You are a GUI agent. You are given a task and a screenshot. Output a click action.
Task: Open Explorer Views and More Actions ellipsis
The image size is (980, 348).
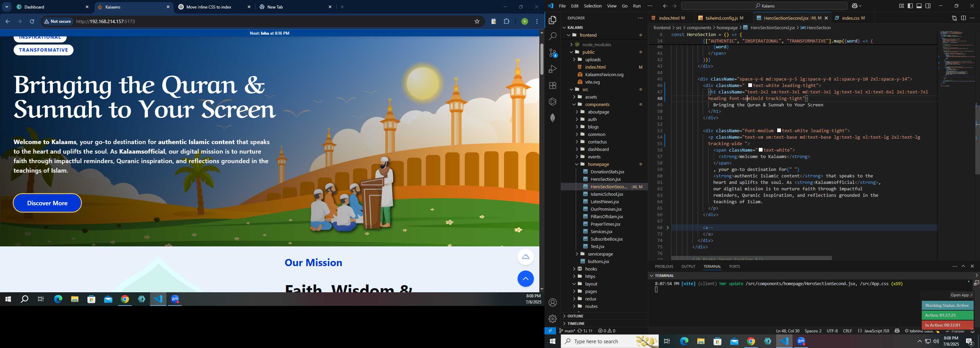point(640,18)
